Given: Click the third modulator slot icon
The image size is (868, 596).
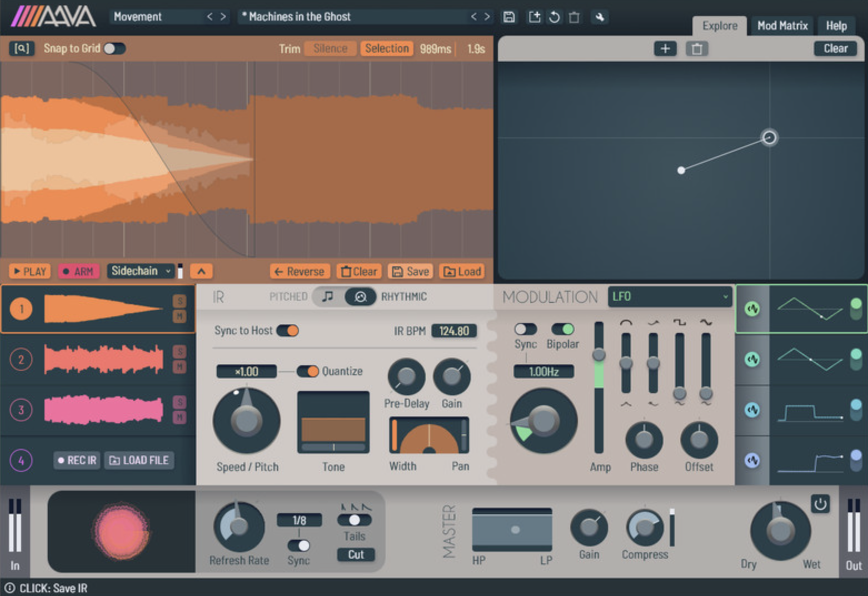Looking at the screenshot, I should (x=752, y=410).
